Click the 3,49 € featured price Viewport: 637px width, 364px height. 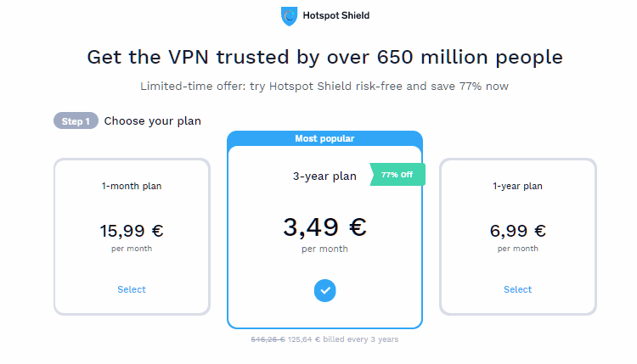324,227
